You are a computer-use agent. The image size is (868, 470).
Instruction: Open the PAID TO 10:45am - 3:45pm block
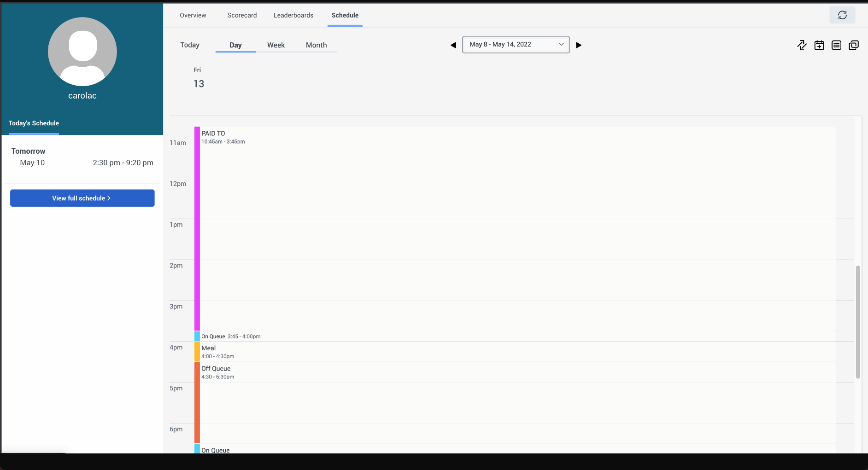[x=515, y=229]
